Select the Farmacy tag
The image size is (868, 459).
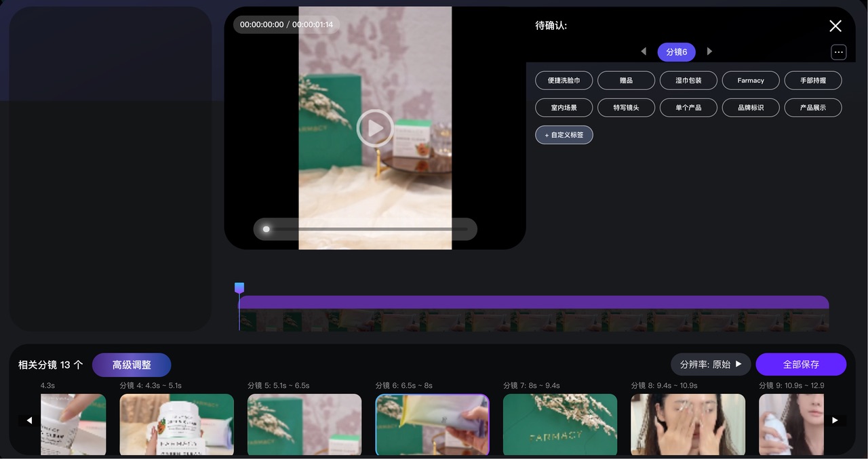click(x=750, y=80)
